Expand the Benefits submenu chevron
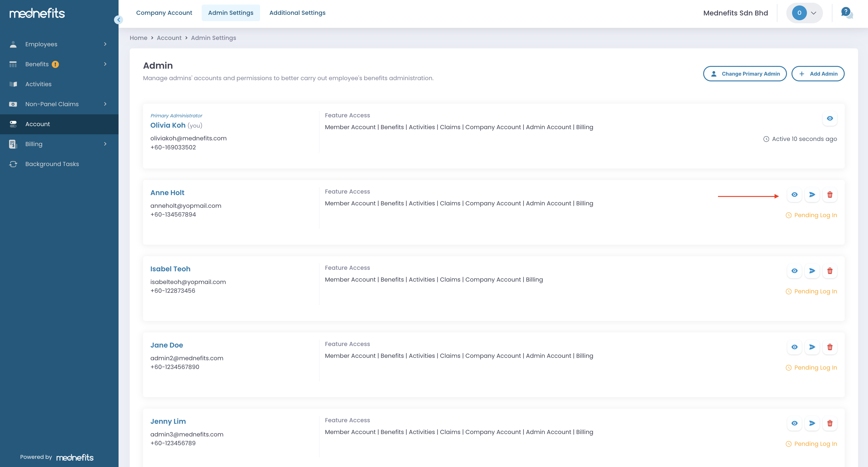 point(105,64)
